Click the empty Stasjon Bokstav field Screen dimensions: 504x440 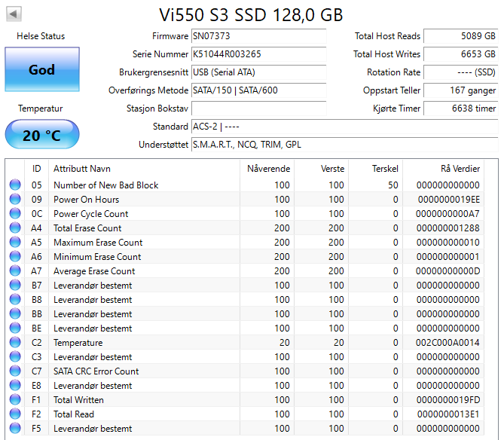pos(258,108)
